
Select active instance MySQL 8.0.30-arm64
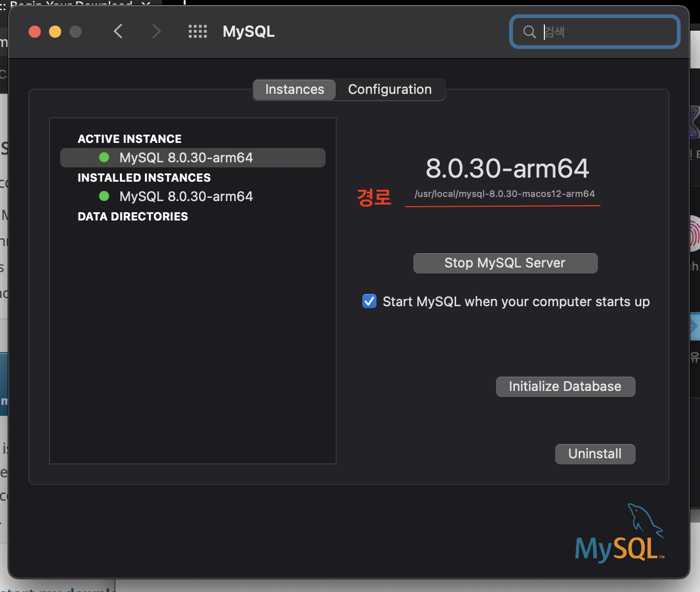click(x=193, y=158)
